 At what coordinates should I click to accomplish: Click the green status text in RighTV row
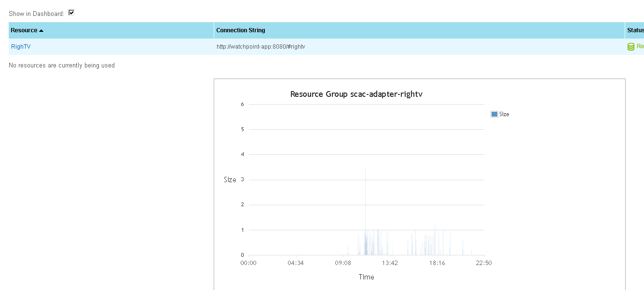click(x=640, y=47)
